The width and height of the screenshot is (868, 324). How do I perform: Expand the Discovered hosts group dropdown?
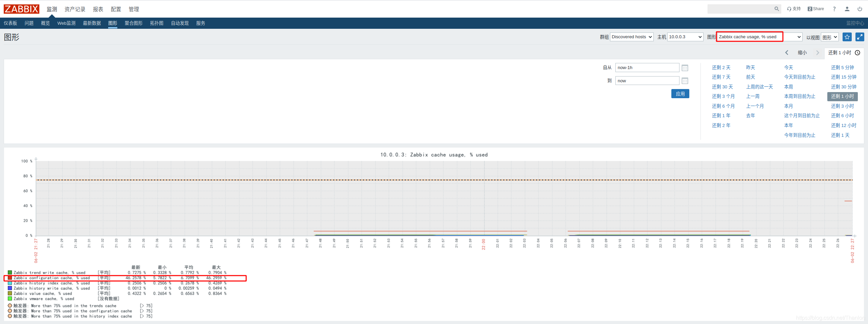click(632, 37)
